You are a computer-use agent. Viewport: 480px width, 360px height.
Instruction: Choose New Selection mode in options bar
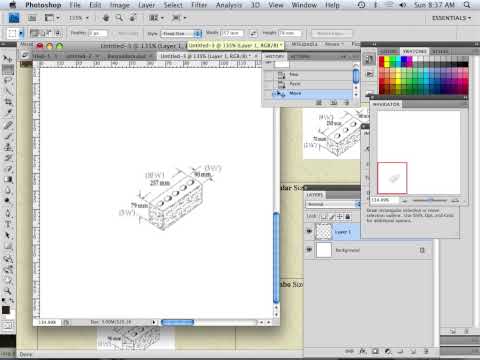coord(34,33)
